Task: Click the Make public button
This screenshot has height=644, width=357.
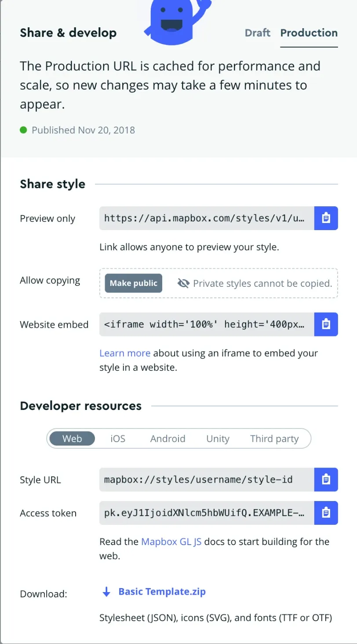Action: coord(134,283)
